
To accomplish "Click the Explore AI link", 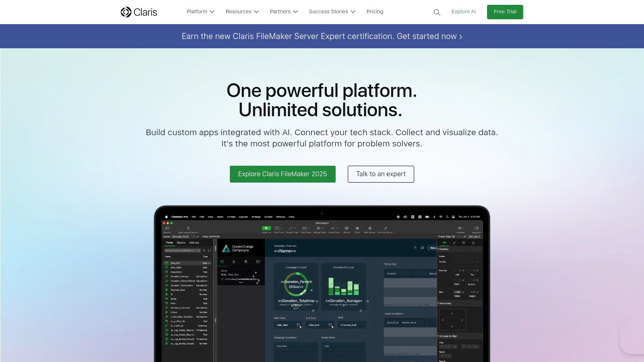I will tap(464, 12).
